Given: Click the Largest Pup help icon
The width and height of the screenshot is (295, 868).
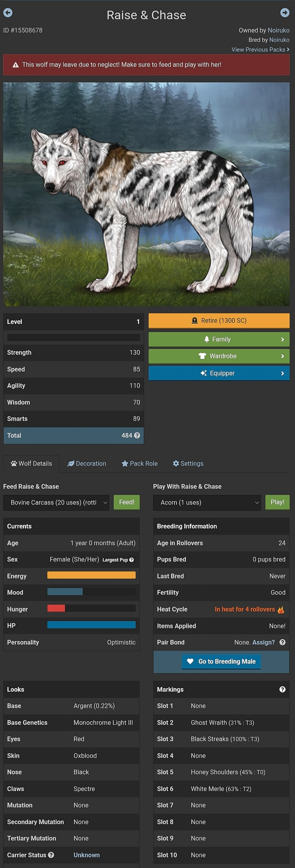Looking at the screenshot, I should tap(131, 560).
